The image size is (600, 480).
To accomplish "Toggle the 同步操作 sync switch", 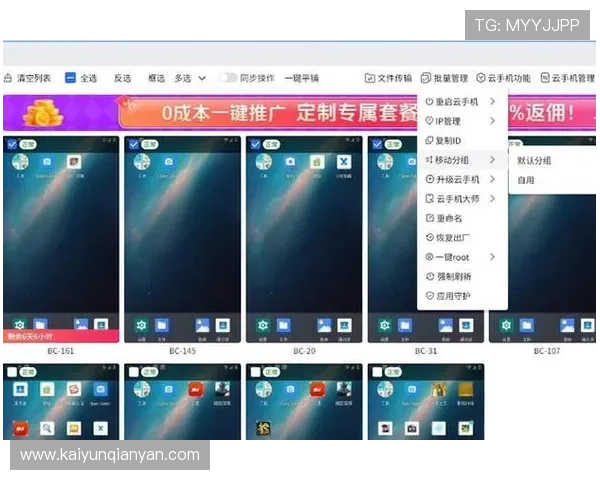I will [228, 78].
